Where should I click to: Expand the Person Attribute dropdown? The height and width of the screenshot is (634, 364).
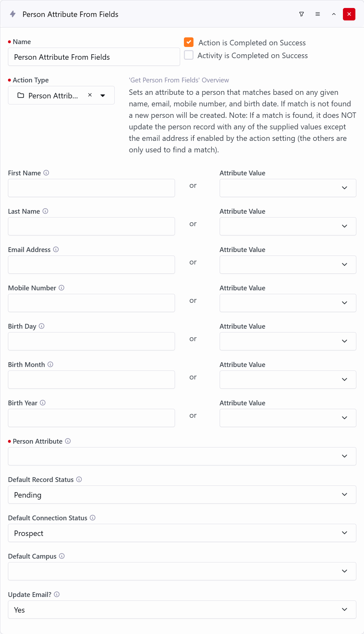click(182, 456)
